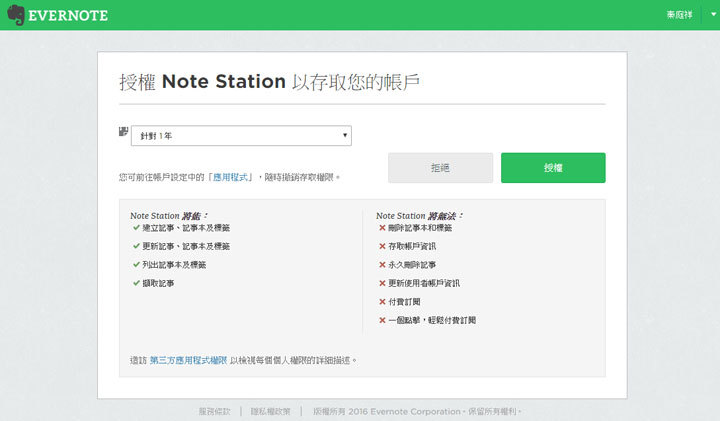This screenshot has width=720, height=421.
Task: Click the green check beside 更新記事、記事本及標籤
Action: point(135,246)
